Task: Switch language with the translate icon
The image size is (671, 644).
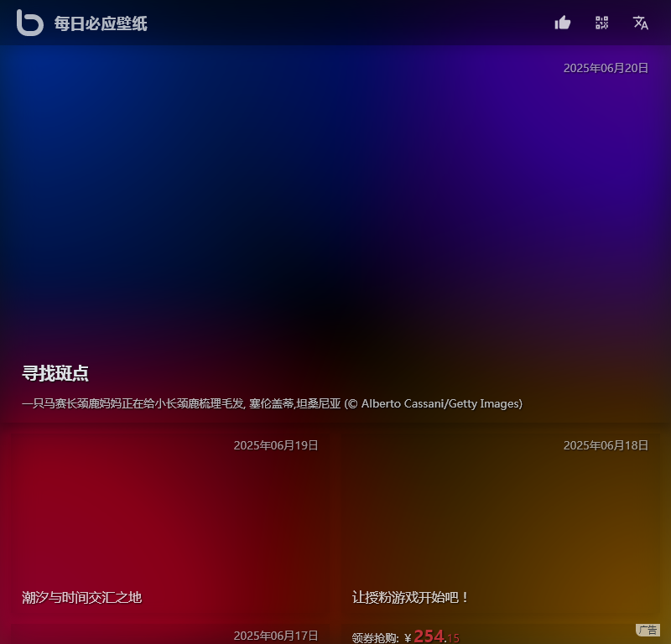Action: click(641, 23)
